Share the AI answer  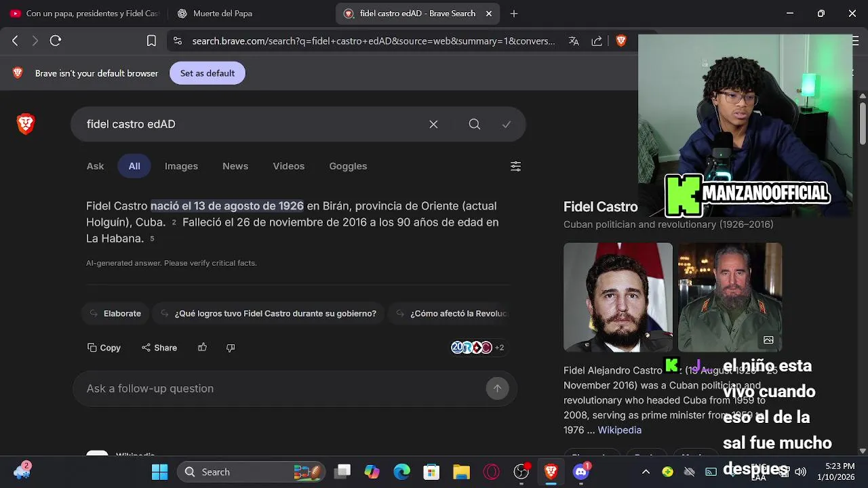click(x=159, y=348)
